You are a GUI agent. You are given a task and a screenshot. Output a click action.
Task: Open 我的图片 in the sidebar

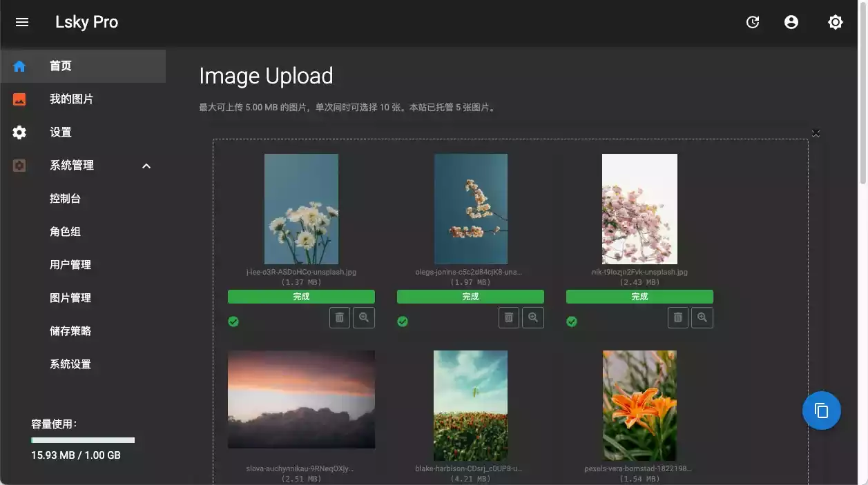click(x=71, y=99)
